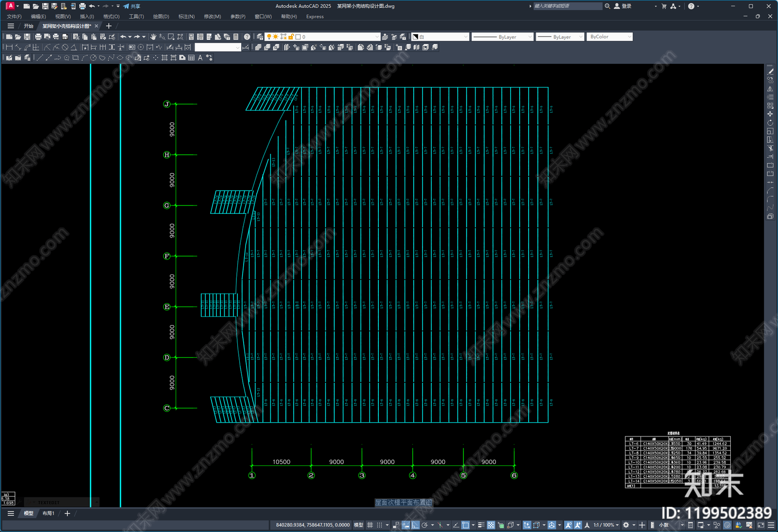Select the Diameter dimension tool

[65, 47]
